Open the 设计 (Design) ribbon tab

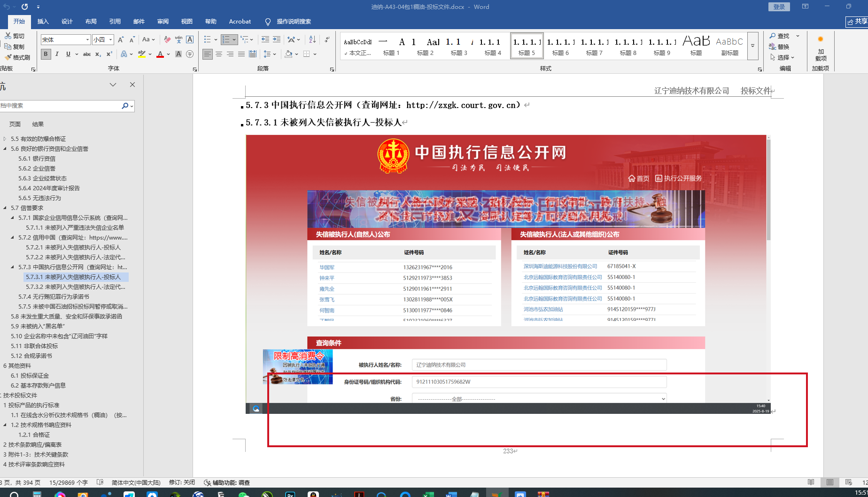pos(67,22)
